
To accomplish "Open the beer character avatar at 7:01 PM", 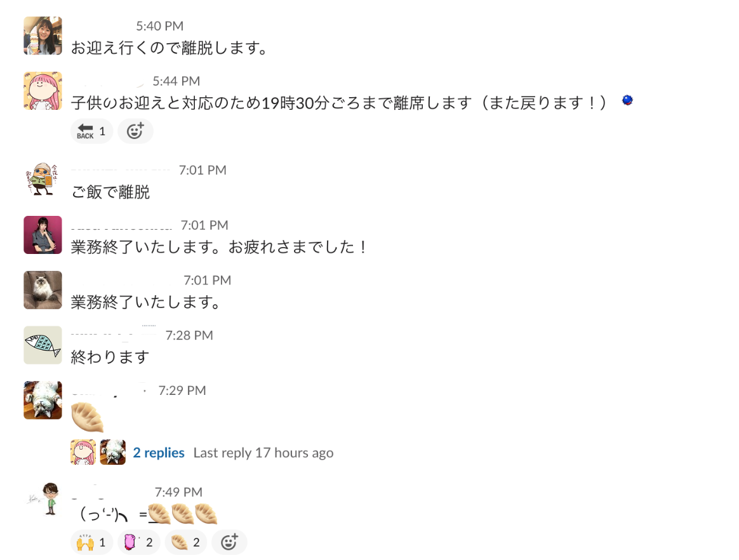I will click(x=43, y=180).
